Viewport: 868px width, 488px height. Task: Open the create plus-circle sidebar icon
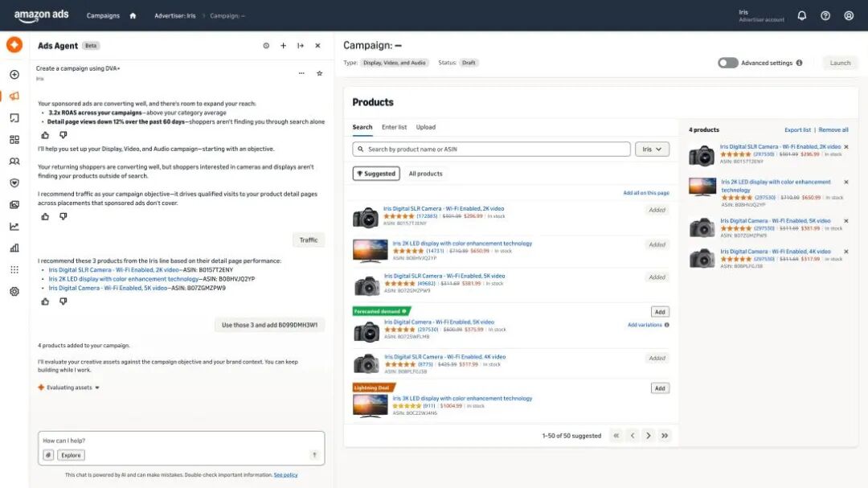pos(14,74)
